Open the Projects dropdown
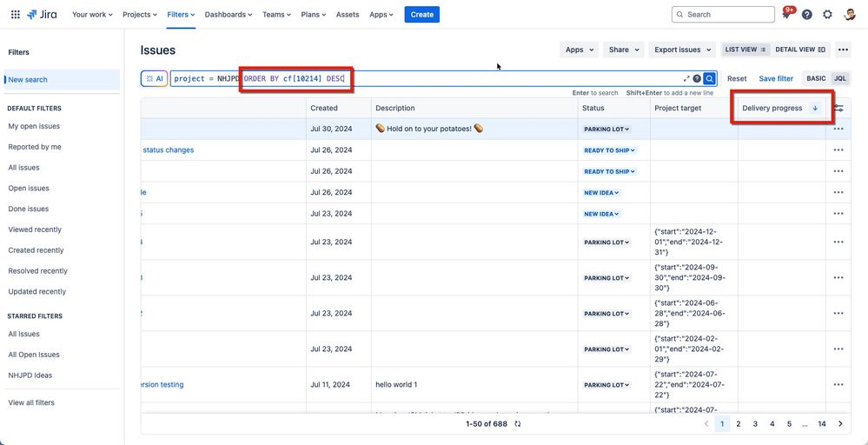Viewport: 868px width, 445px height. 140,15
